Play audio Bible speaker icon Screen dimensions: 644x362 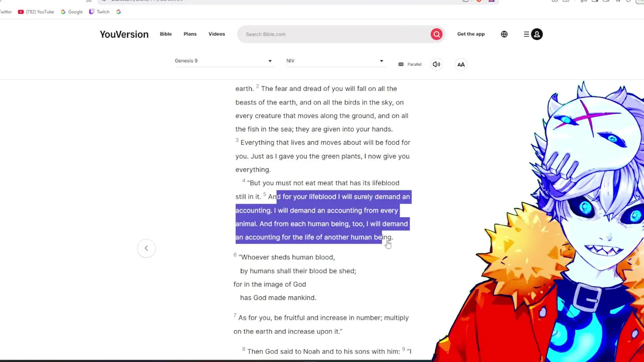[436, 64]
